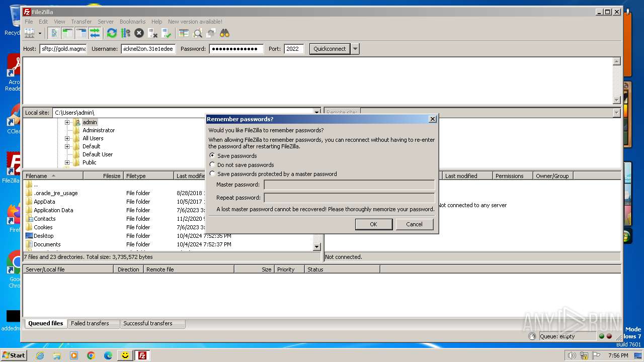Image resolution: width=644 pixels, height=362 pixels.
Task: Expand the Public tree node
Action: (67, 162)
